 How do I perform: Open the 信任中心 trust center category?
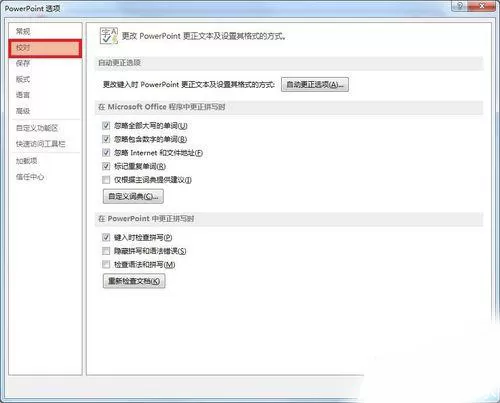tap(30, 177)
